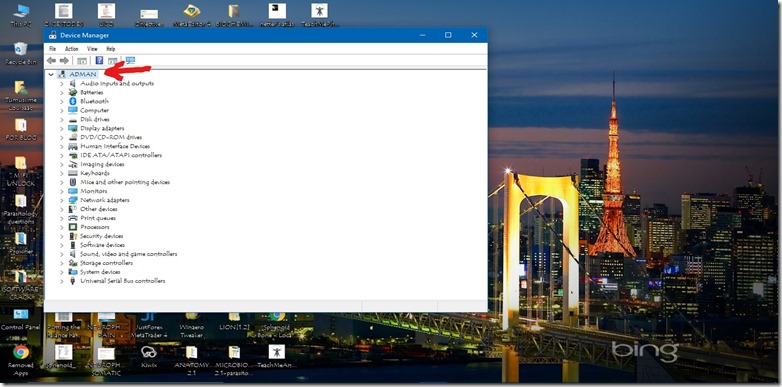Click the Computer category icon

[73, 110]
